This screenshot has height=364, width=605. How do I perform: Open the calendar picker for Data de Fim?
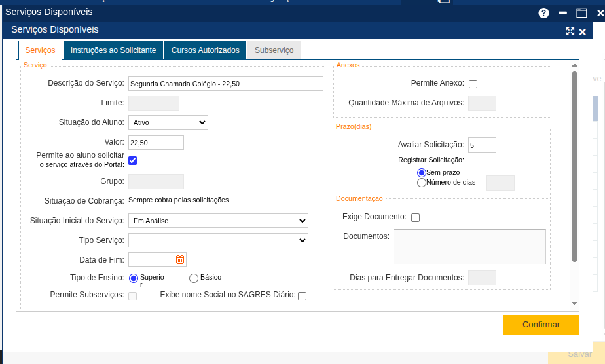[180, 260]
